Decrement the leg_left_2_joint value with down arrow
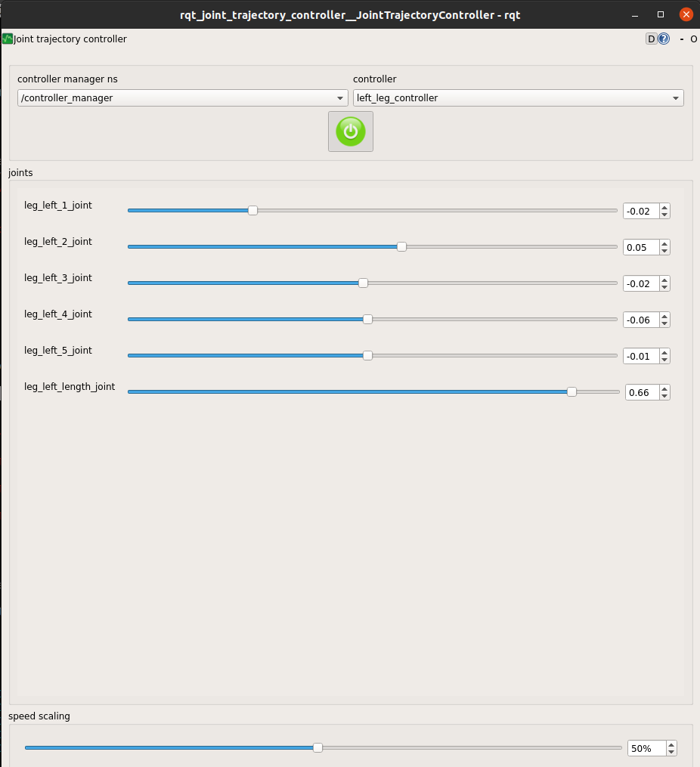Viewport: 700px width, 767px height. point(664,251)
